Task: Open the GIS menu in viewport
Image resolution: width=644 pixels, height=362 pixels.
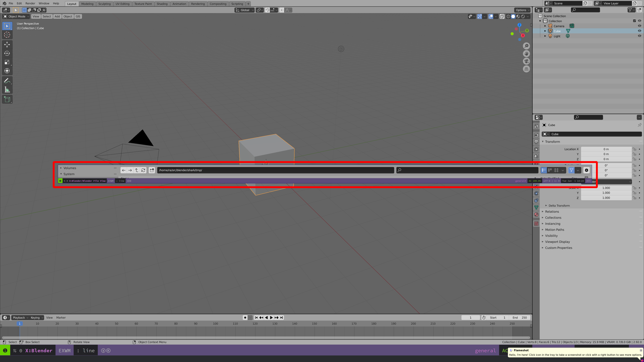Action: [78, 16]
